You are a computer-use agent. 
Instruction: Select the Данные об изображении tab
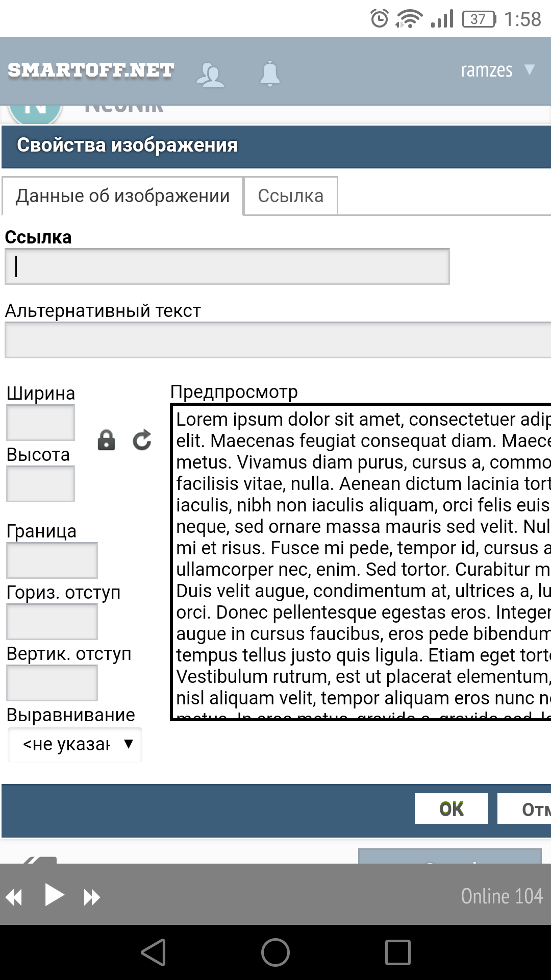tap(122, 196)
